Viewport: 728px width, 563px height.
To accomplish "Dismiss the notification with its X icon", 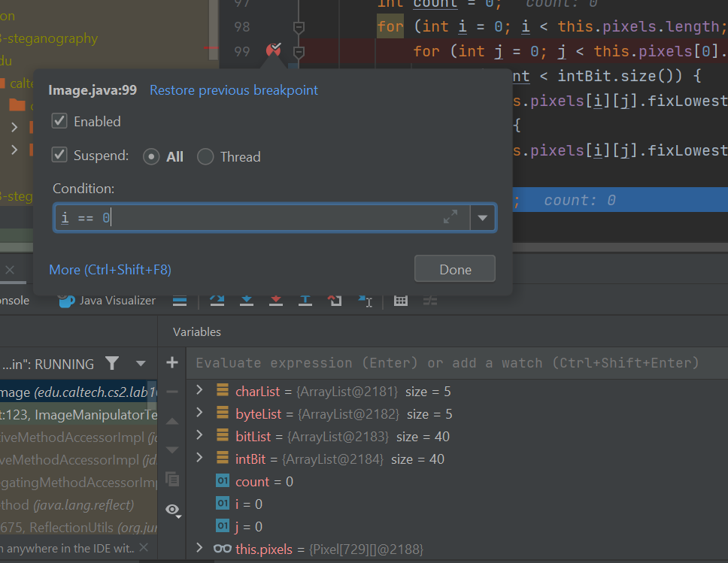I will pos(144,548).
